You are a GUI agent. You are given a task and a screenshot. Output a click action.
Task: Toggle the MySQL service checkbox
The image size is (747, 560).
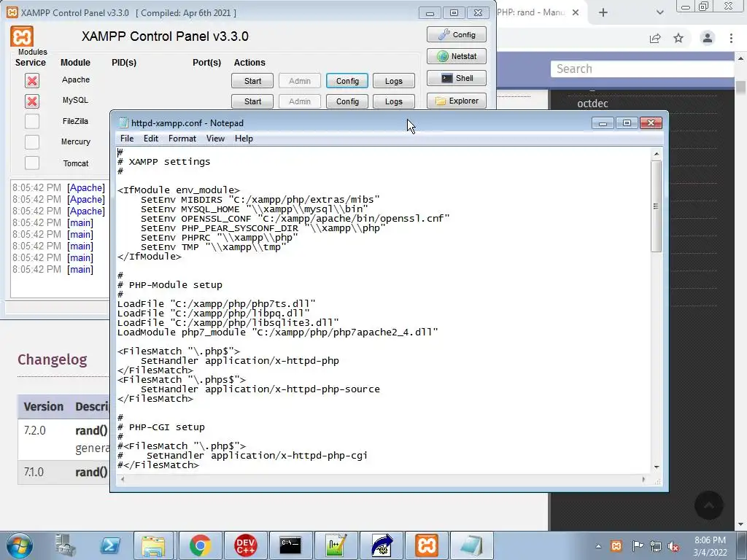tap(32, 101)
